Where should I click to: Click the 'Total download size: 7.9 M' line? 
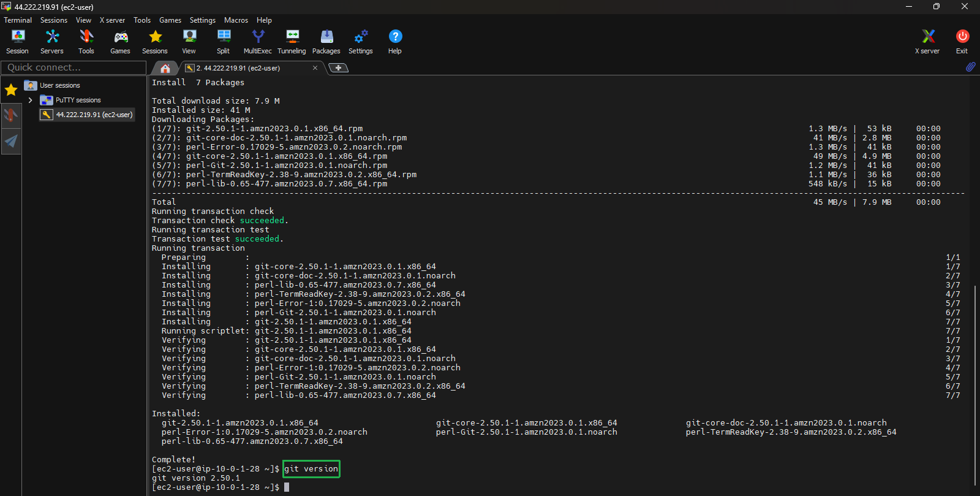(x=216, y=101)
